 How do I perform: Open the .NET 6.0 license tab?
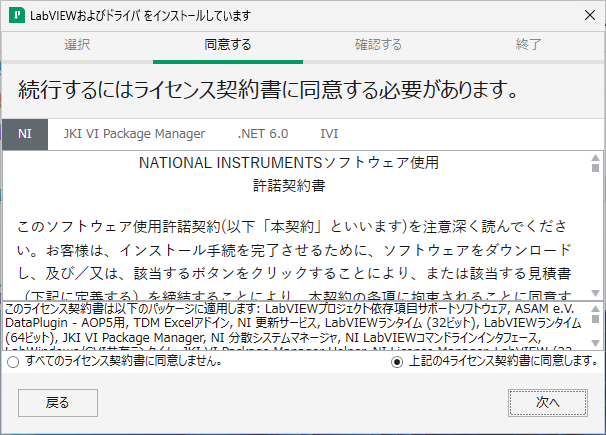[x=263, y=134]
